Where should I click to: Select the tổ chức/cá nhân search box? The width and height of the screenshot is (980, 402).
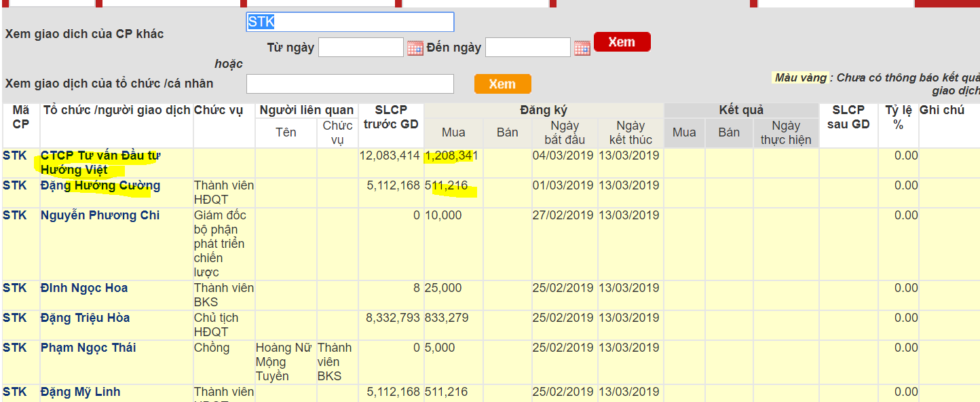click(x=350, y=84)
